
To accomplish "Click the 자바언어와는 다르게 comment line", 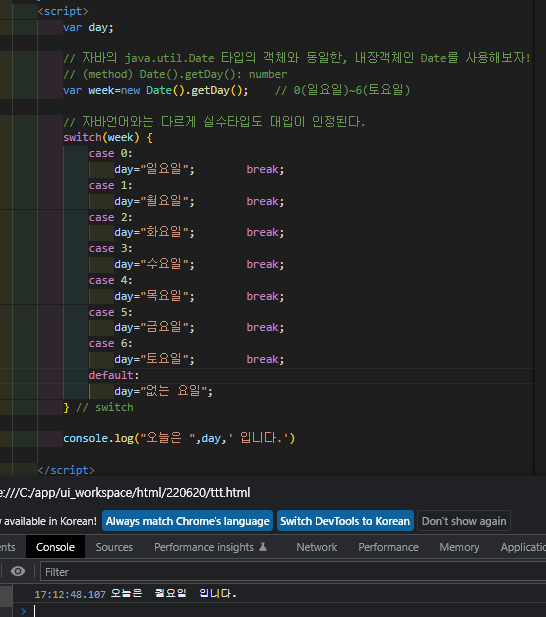I will click(214, 122).
